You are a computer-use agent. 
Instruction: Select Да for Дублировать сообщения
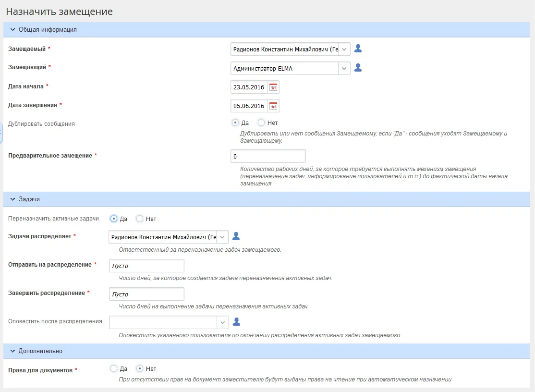[235, 122]
